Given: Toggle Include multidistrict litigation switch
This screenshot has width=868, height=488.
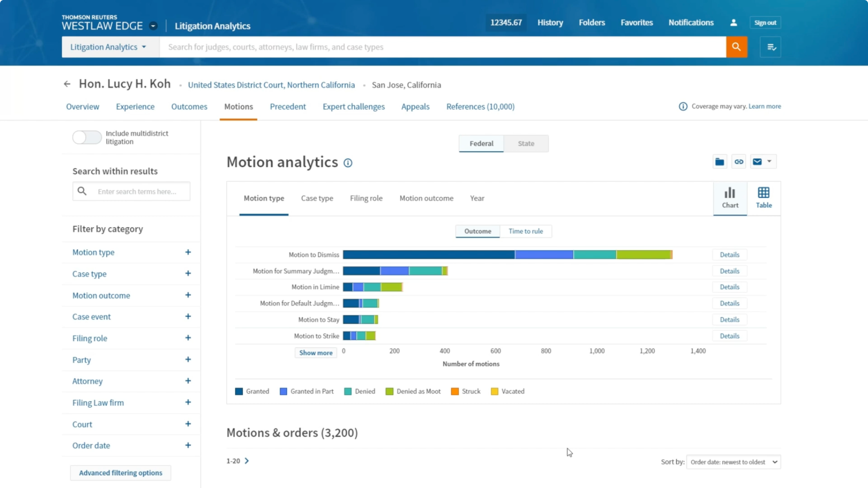Looking at the screenshot, I should [x=87, y=137].
